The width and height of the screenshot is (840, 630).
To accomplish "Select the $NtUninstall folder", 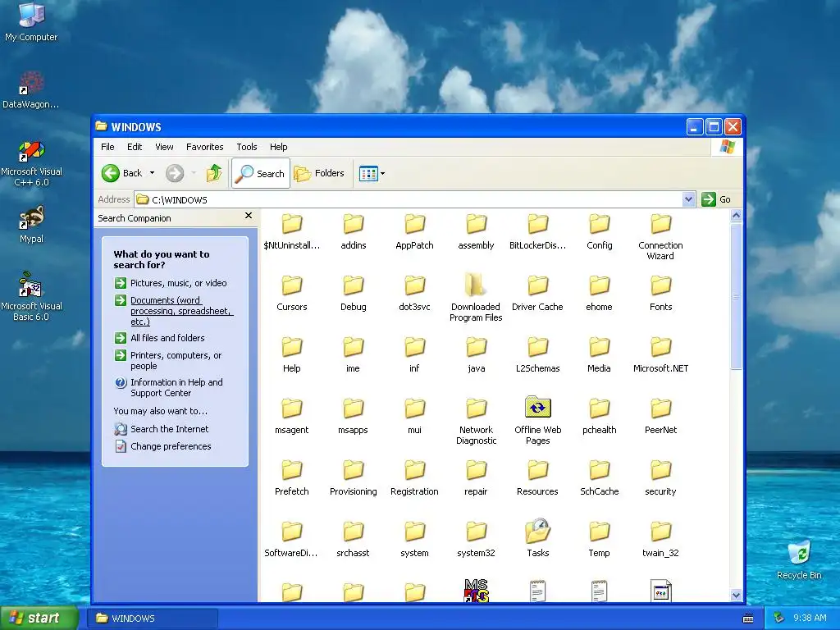I will coord(292,231).
